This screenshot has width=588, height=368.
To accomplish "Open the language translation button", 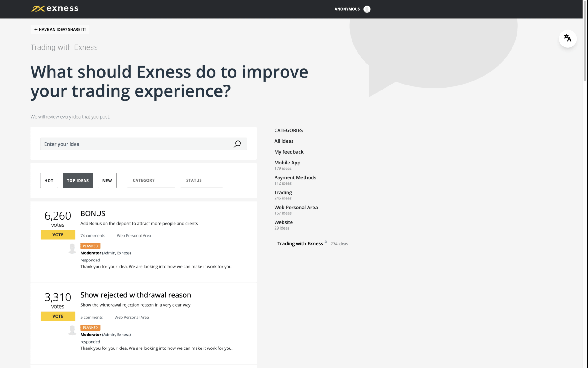I will pyautogui.click(x=568, y=38).
